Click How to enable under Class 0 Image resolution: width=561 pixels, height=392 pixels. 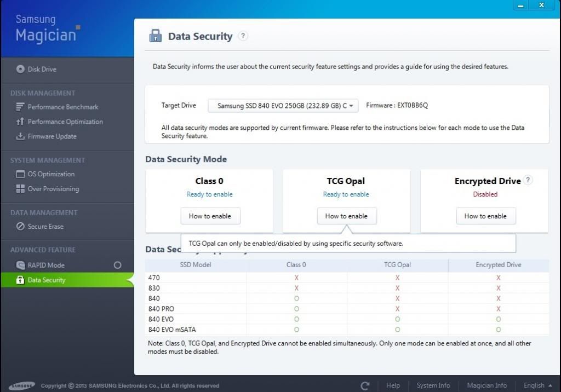(x=210, y=216)
